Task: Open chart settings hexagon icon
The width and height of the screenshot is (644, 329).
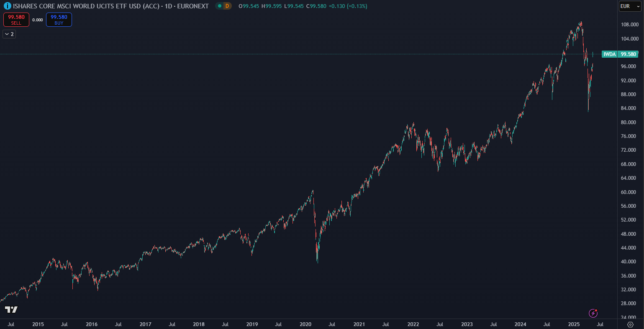Action: point(630,324)
